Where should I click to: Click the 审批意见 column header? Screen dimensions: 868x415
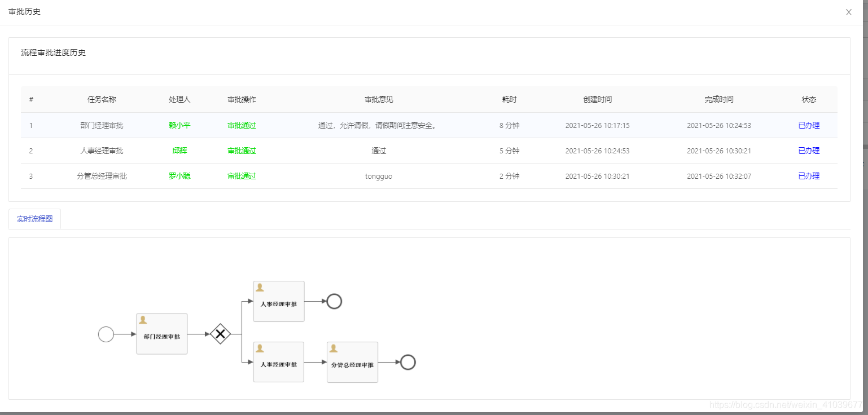pyautogui.click(x=379, y=99)
